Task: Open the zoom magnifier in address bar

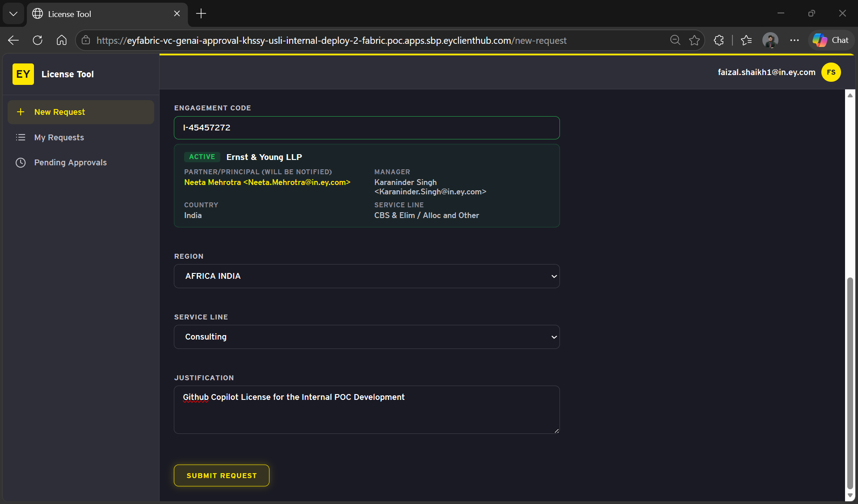Action: tap(675, 40)
